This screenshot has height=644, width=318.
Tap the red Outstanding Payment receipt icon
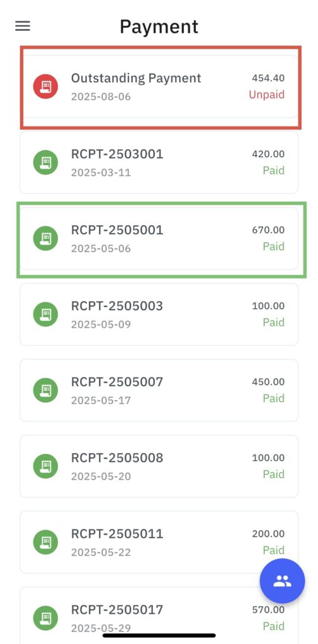pos(46,86)
